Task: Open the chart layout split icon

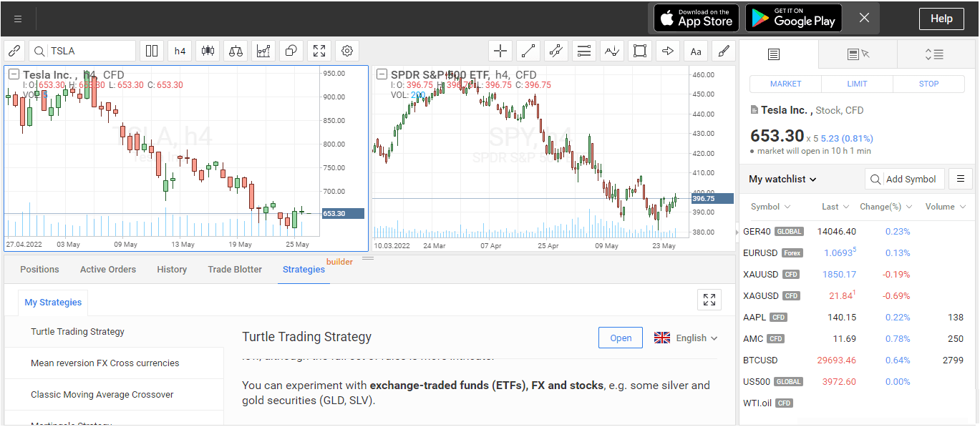Action: click(x=152, y=51)
